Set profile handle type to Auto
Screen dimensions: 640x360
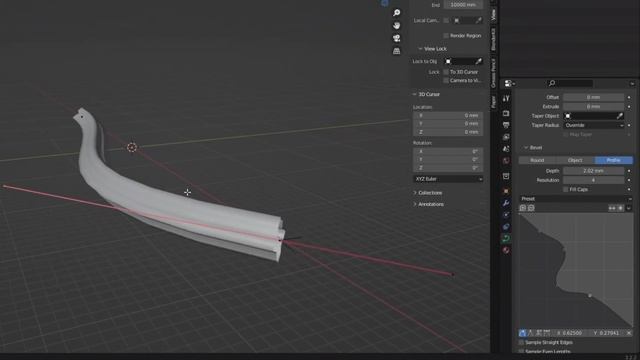pos(522,333)
